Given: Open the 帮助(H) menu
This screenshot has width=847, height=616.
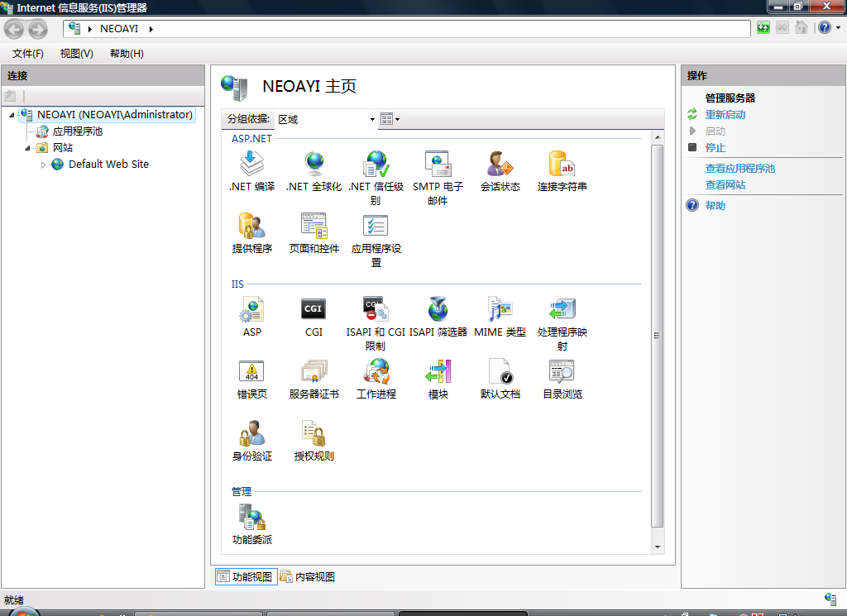Looking at the screenshot, I should [x=127, y=54].
